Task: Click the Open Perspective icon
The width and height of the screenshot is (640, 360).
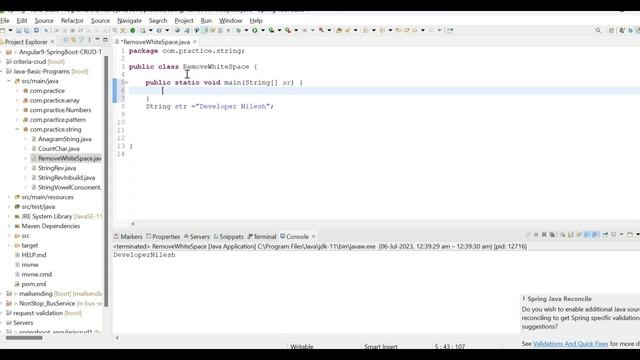Action: point(611,30)
